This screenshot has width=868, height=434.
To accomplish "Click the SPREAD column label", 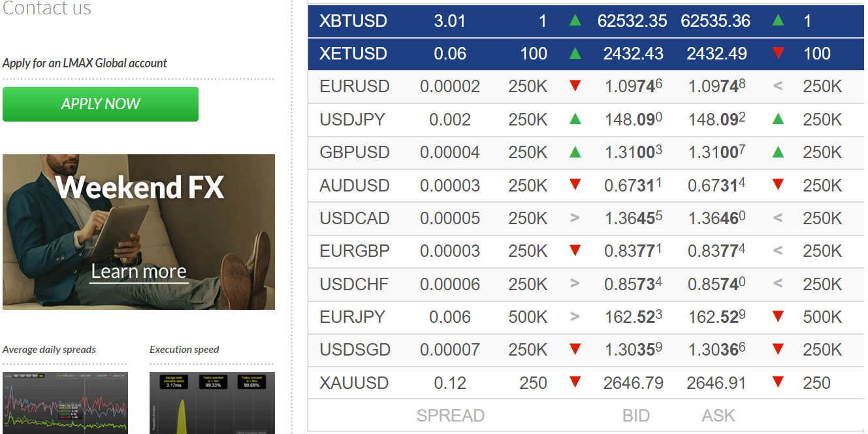I will [451, 416].
